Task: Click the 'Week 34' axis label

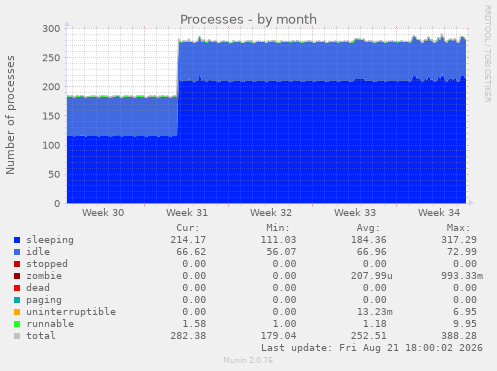Action: point(439,212)
